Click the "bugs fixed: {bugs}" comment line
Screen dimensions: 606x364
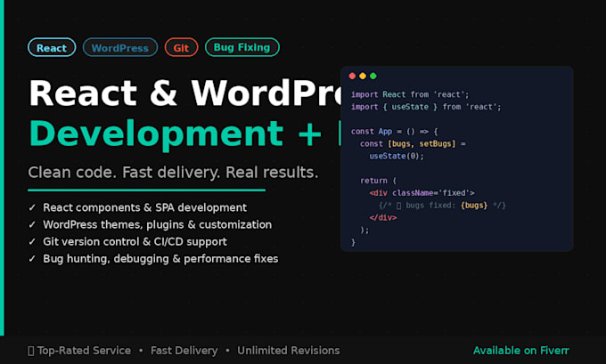coord(442,206)
